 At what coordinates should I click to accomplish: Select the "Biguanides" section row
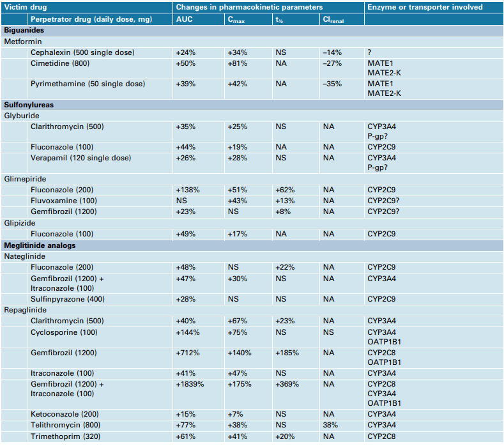252,30
